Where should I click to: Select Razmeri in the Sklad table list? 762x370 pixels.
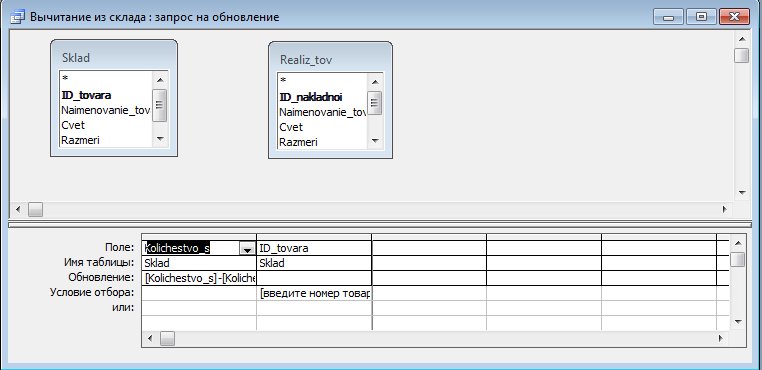80,141
